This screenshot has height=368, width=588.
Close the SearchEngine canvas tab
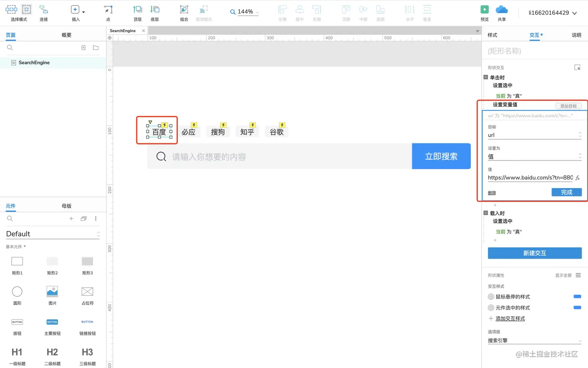click(143, 31)
